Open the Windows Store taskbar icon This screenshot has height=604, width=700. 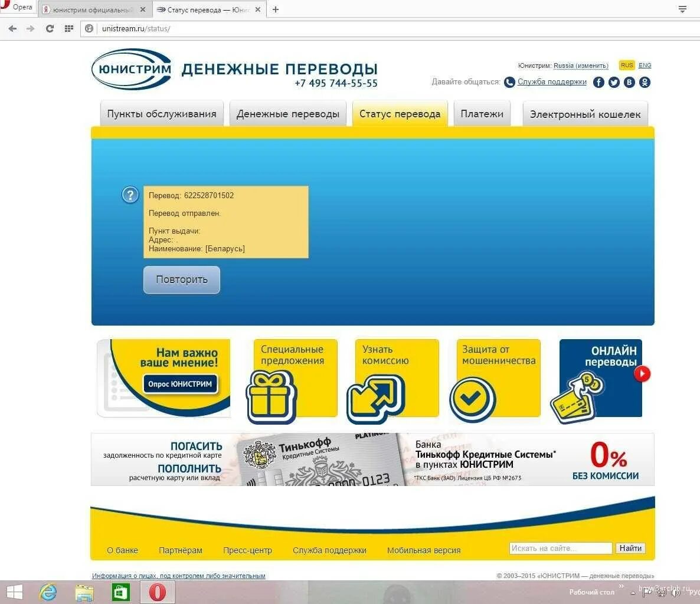120,592
